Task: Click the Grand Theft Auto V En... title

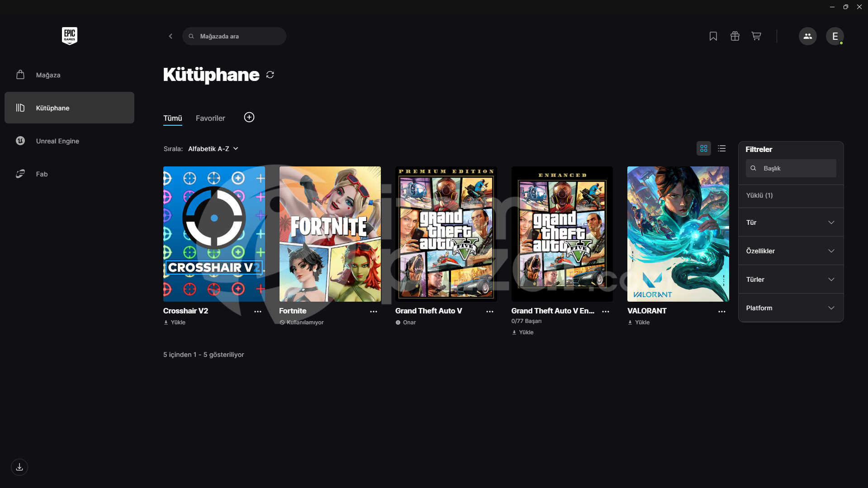Action: coord(553,311)
